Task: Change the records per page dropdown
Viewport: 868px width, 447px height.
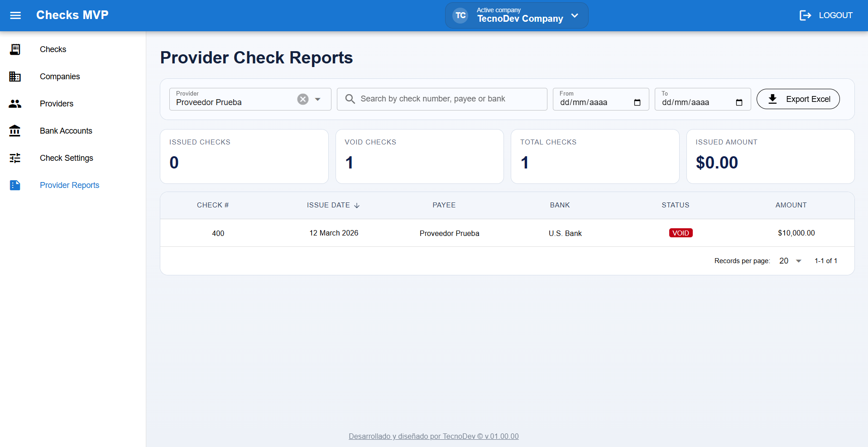Action: pyautogui.click(x=790, y=261)
